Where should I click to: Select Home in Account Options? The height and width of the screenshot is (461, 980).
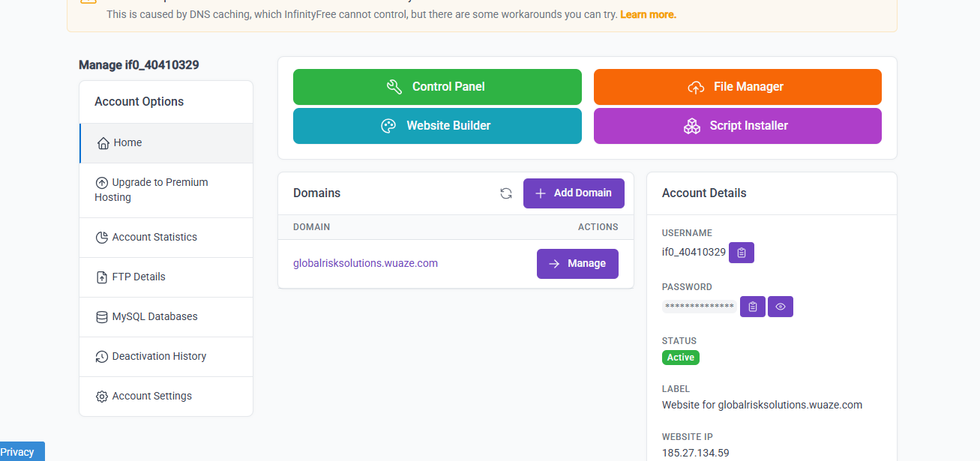tap(166, 143)
